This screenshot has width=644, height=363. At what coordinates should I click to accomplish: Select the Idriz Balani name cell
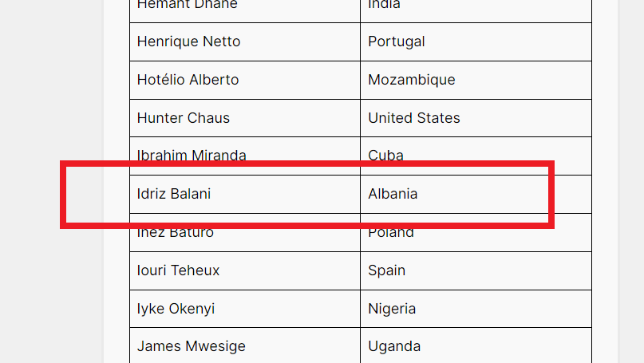(245, 194)
